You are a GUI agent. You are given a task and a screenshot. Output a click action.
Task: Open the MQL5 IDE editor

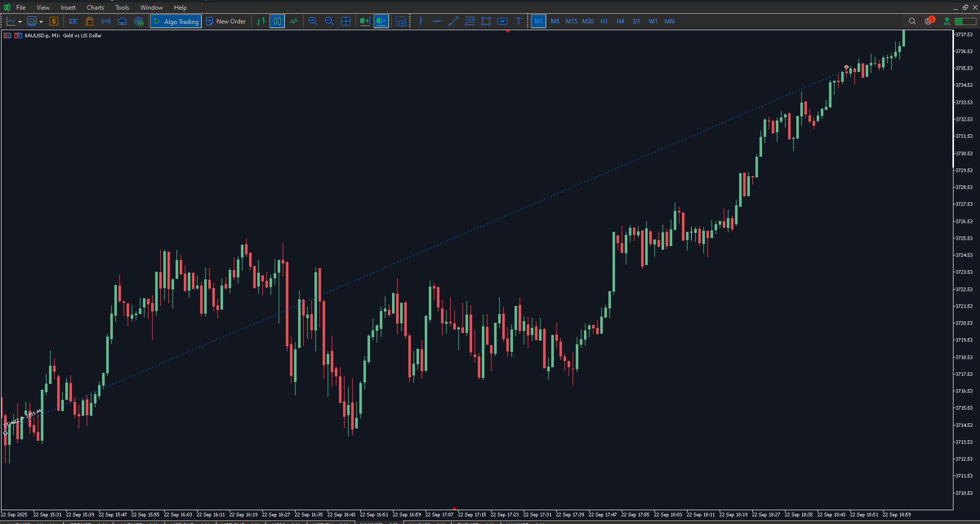(73, 21)
